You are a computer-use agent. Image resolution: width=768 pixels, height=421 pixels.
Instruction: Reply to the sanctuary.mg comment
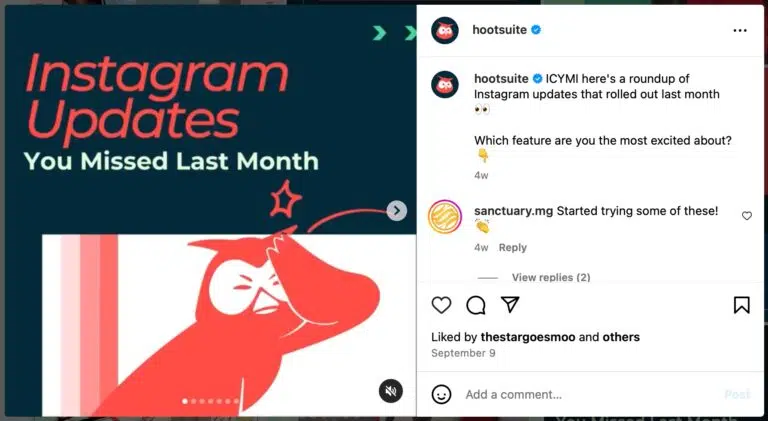pos(512,248)
